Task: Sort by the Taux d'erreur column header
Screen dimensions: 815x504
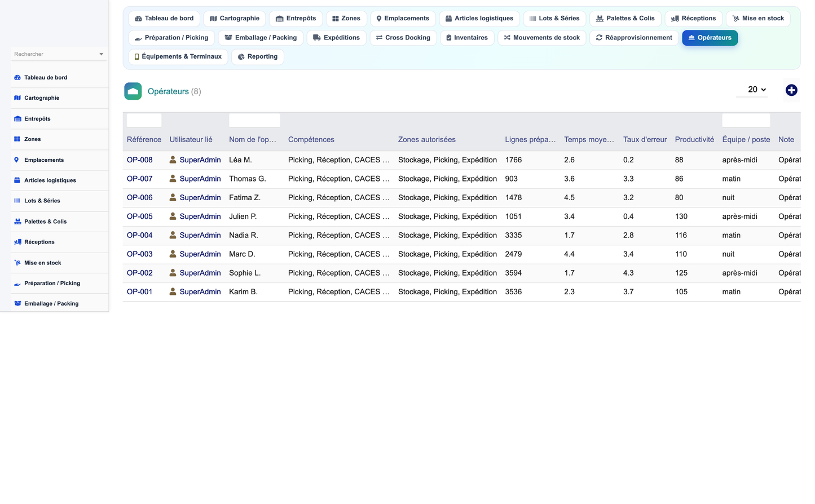Action: point(645,140)
